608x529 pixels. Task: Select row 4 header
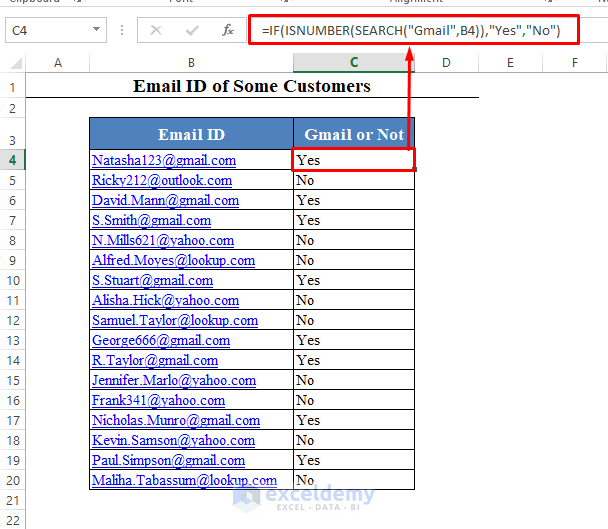coord(12,160)
